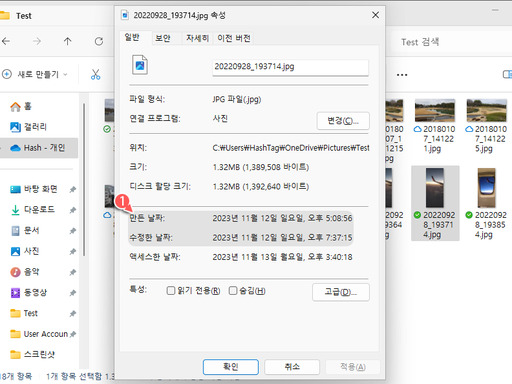Click the Back arrow in Explorer
The image size is (512, 384).
pyautogui.click(x=6, y=41)
